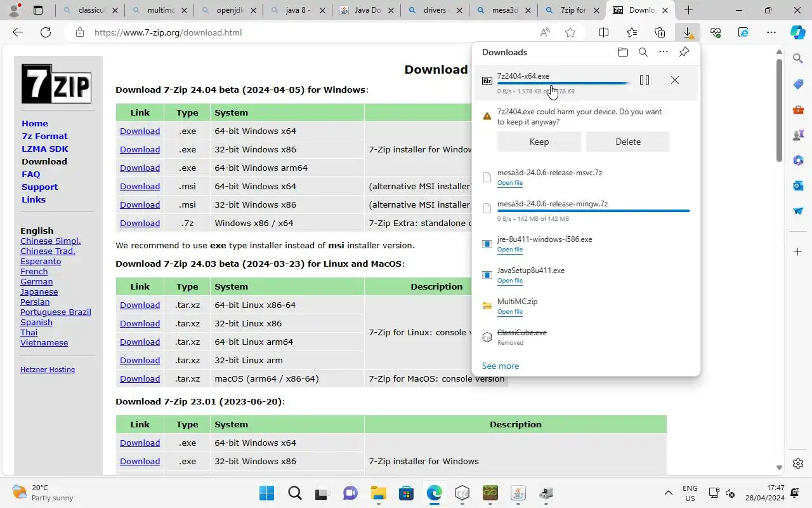
Task: Click the 7z2404-x64.exe progress bar
Action: tap(563, 83)
